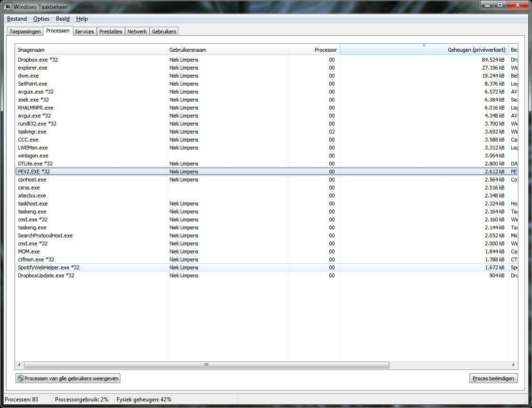The width and height of the screenshot is (532, 408).
Task: Click the 904 kB memory value
Action: (497, 275)
